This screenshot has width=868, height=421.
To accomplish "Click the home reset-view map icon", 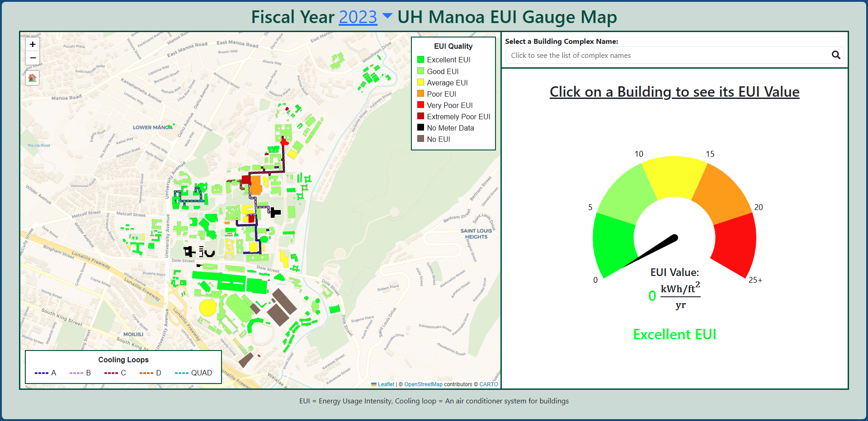I will tap(32, 78).
